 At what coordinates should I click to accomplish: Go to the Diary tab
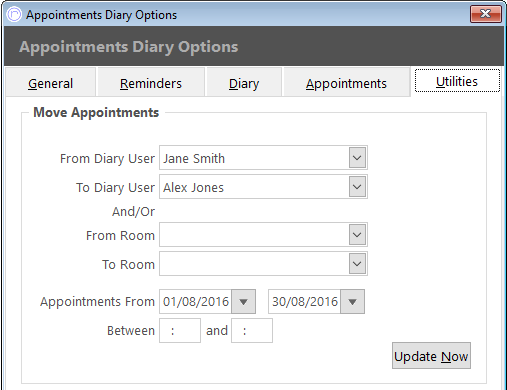(x=244, y=83)
